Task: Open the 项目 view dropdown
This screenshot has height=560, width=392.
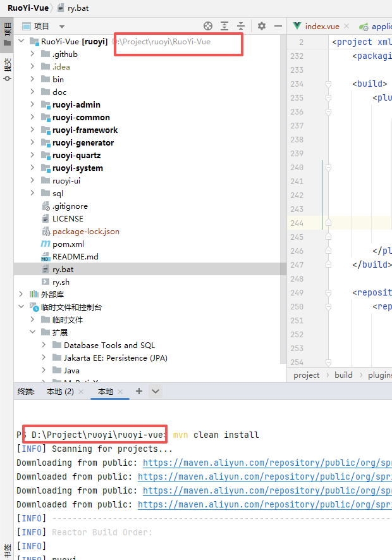Action: 61,27
